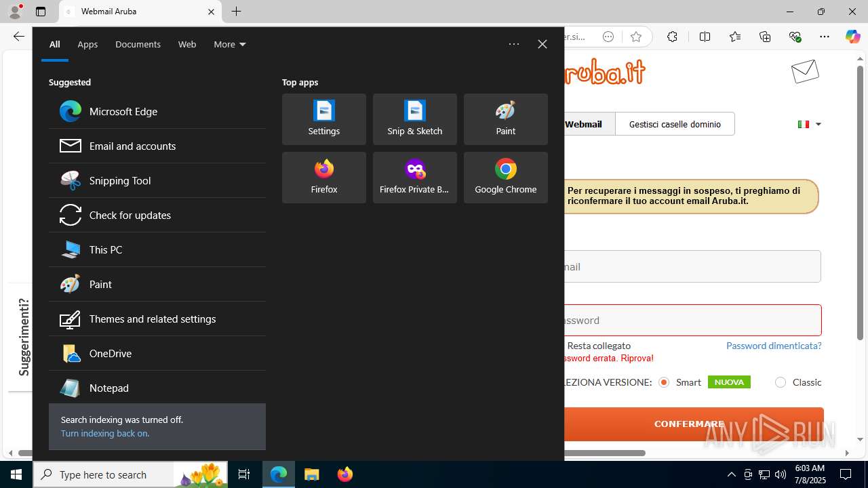Expand the More filter dropdown

[x=230, y=44]
